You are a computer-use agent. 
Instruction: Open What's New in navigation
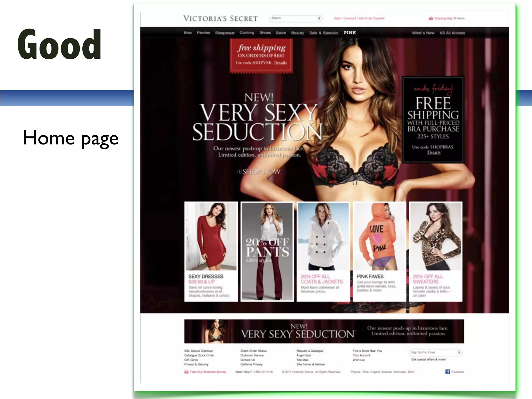pyautogui.click(x=423, y=33)
